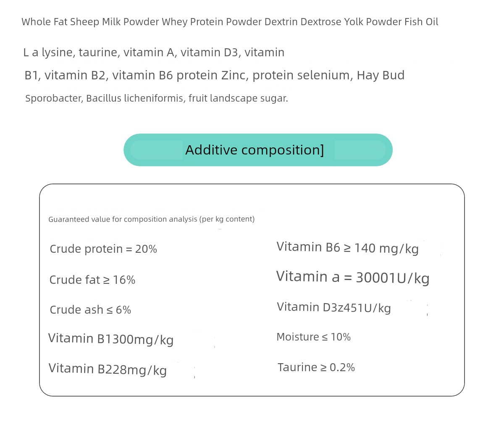Click the Additive composition green button

258,150
